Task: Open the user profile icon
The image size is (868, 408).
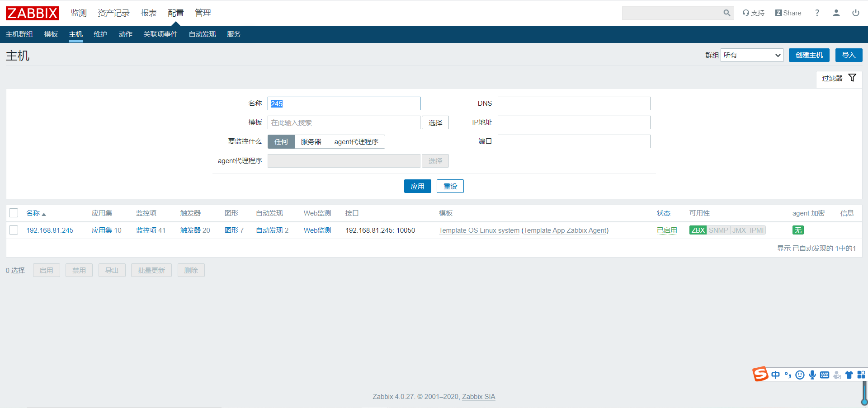Action: [836, 13]
